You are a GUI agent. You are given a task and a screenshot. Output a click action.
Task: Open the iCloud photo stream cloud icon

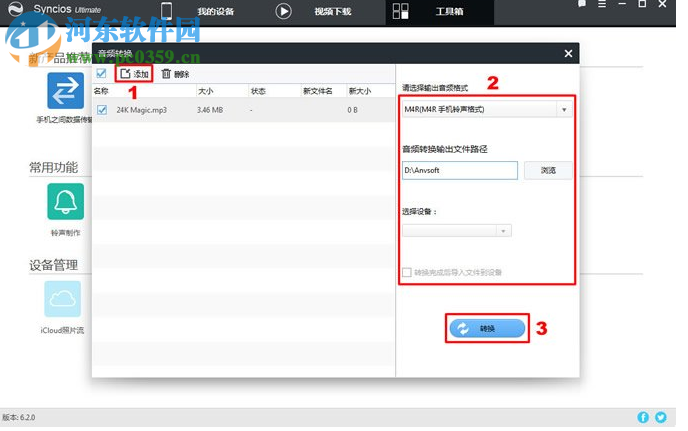coord(62,299)
